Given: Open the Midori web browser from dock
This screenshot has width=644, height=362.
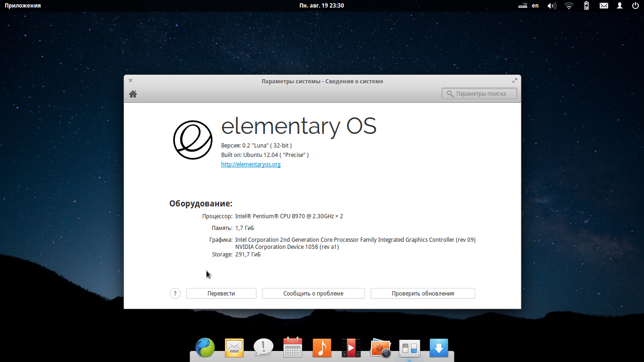Looking at the screenshot, I should [205, 348].
